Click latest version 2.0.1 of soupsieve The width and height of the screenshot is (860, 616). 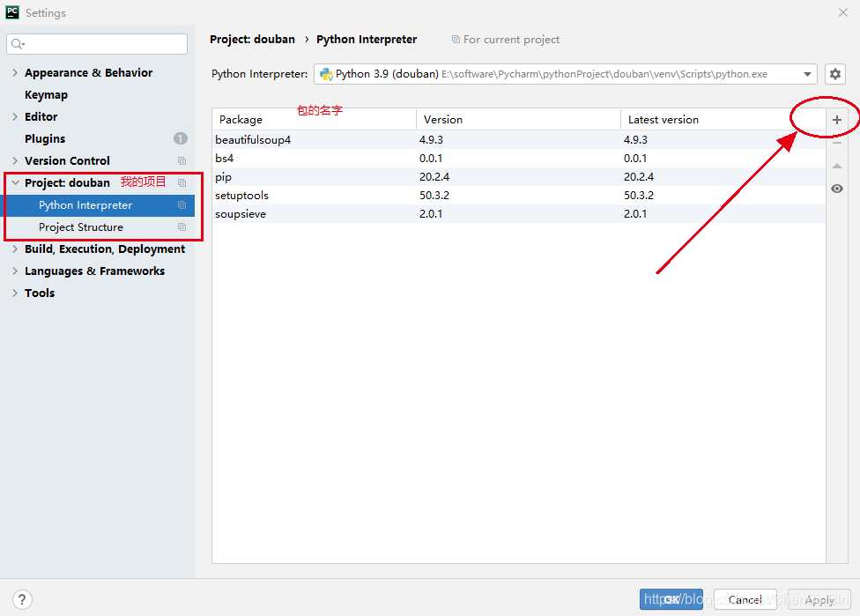(635, 214)
